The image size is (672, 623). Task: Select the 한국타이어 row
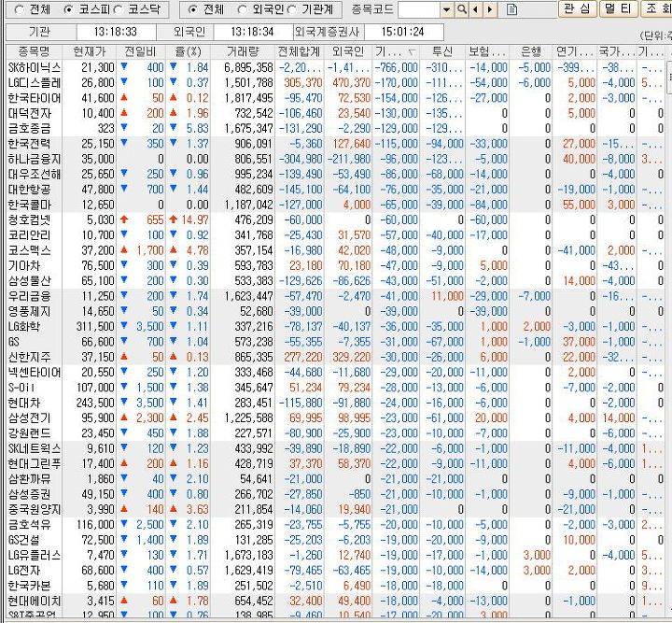[x=336, y=98]
